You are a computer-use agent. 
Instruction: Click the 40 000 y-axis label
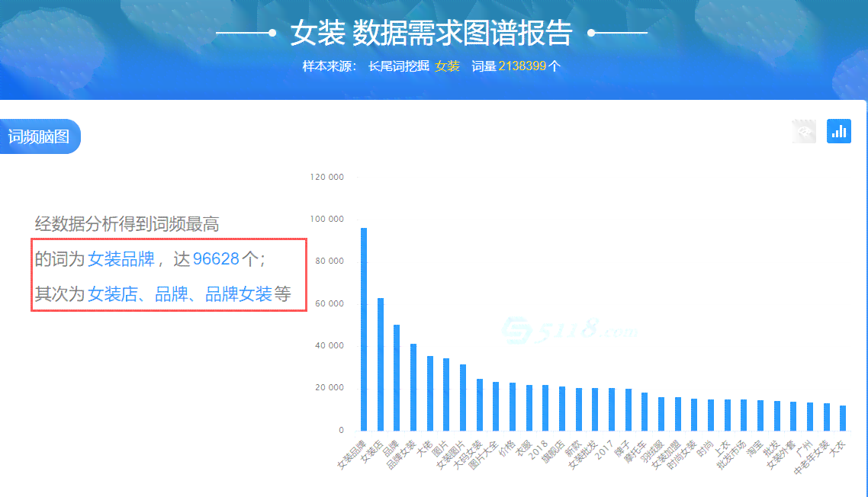click(x=330, y=346)
